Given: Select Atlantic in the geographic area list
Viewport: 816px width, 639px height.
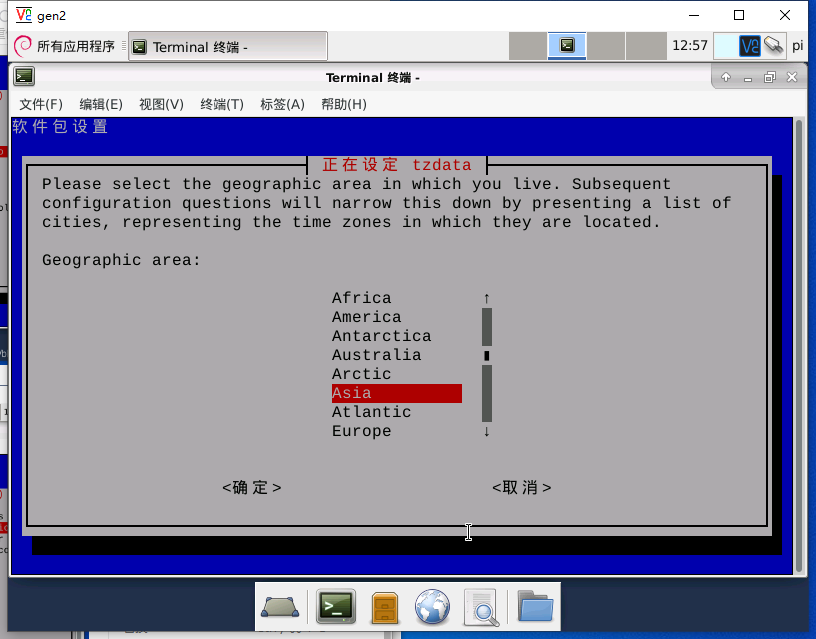Looking at the screenshot, I should (372, 412).
